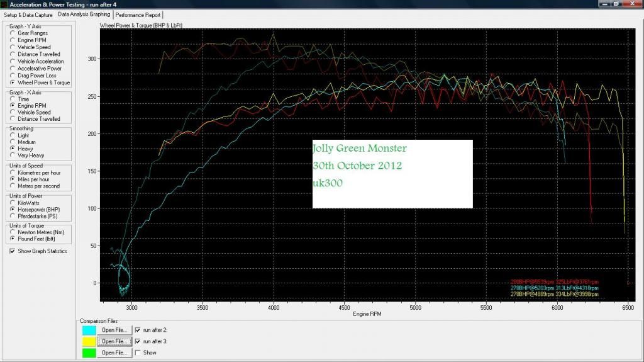The image size is (644, 362).
Task: Set the X axis to Time
Action: (x=13, y=99)
